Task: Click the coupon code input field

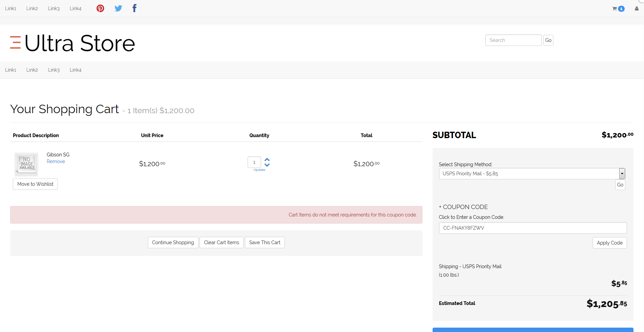Action: tap(533, 228)
